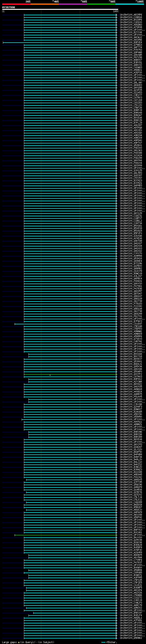The height and width of the screenshot is (644, 146).
Task: Select the UniRef100_P79103 label
Action: pyautogui.click(x=131, y=304)
